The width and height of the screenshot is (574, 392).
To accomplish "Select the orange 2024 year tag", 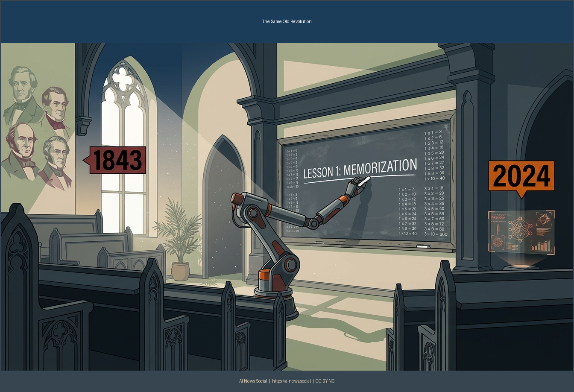I will point(521,176).
